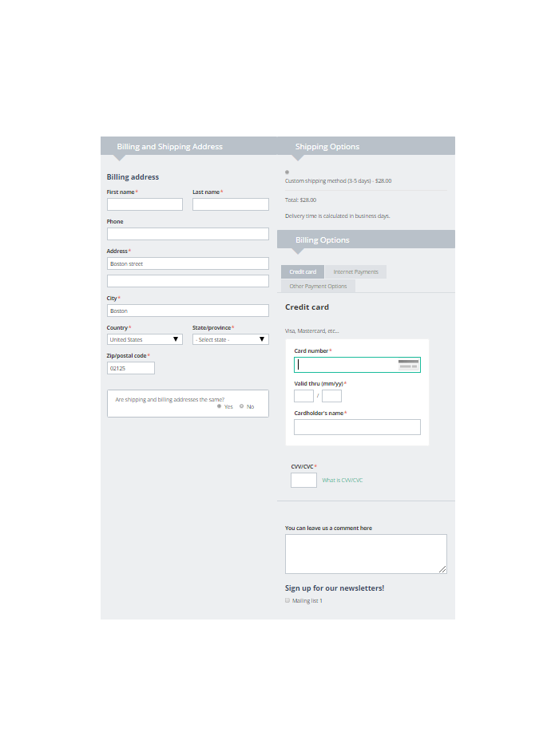Click into the Phone input field
This screenshot has height=756, width=559.
pyautogui.click(x=188, y=234)
